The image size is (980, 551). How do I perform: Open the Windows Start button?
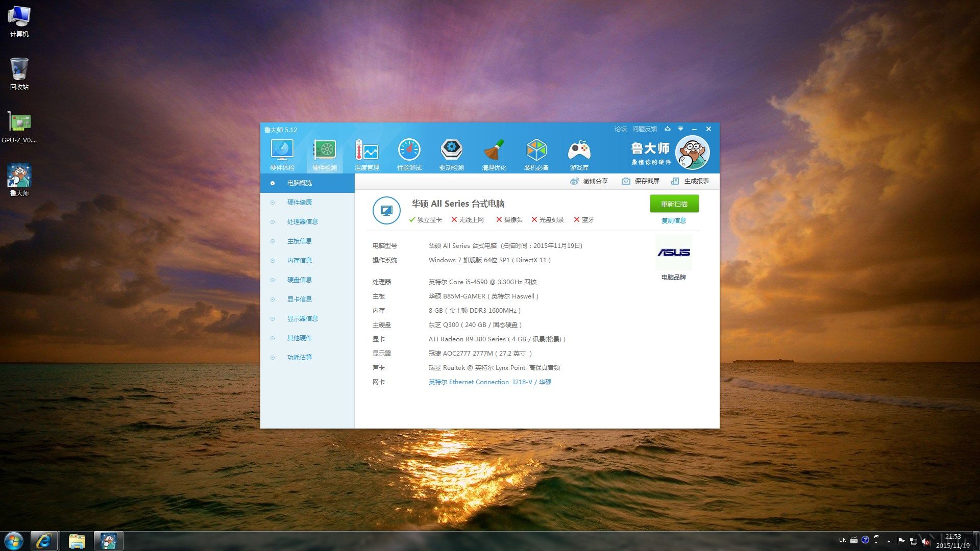click(14, 541)
